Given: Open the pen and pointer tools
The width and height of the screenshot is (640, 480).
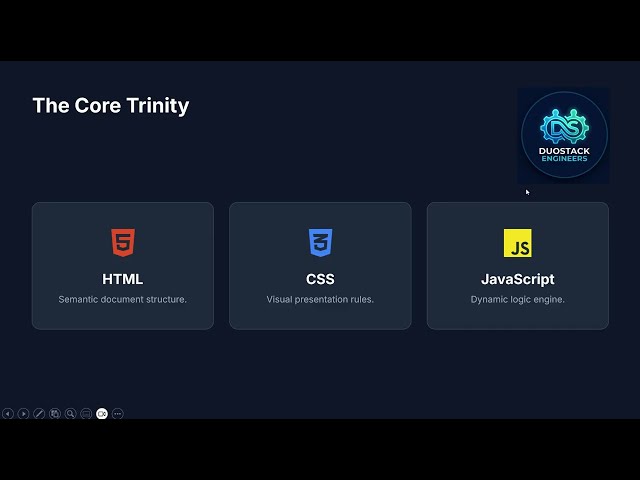Looking at the screenshot, I should click(39, 413).
